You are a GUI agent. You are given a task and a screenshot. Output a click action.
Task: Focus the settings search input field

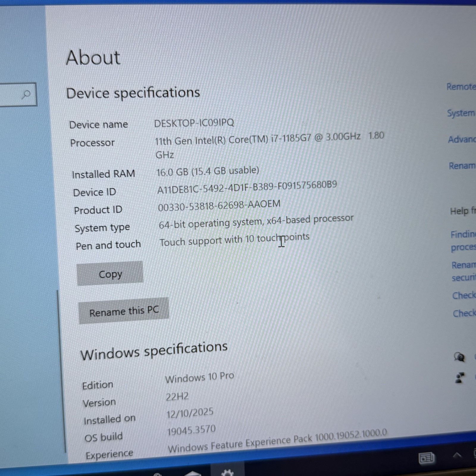click(x=18, y=95)
